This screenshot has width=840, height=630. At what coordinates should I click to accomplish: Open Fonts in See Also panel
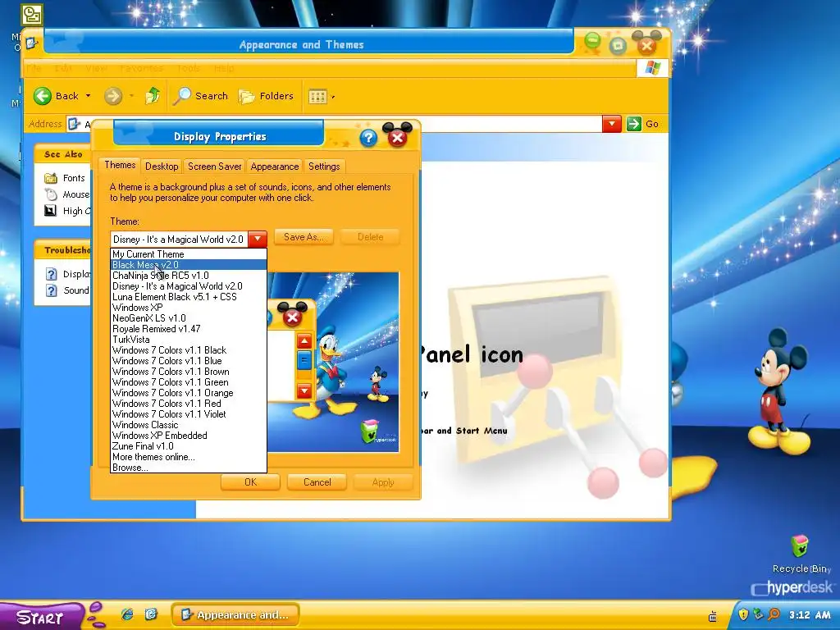[x=73, y=178]
